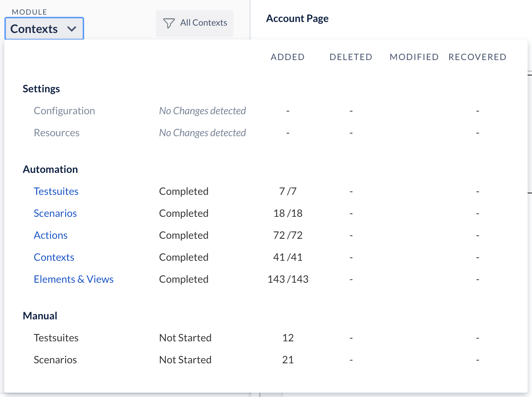Screen dimensions: 532x397
Task: Click the MODIFIED column header
Action: [414, 57]
